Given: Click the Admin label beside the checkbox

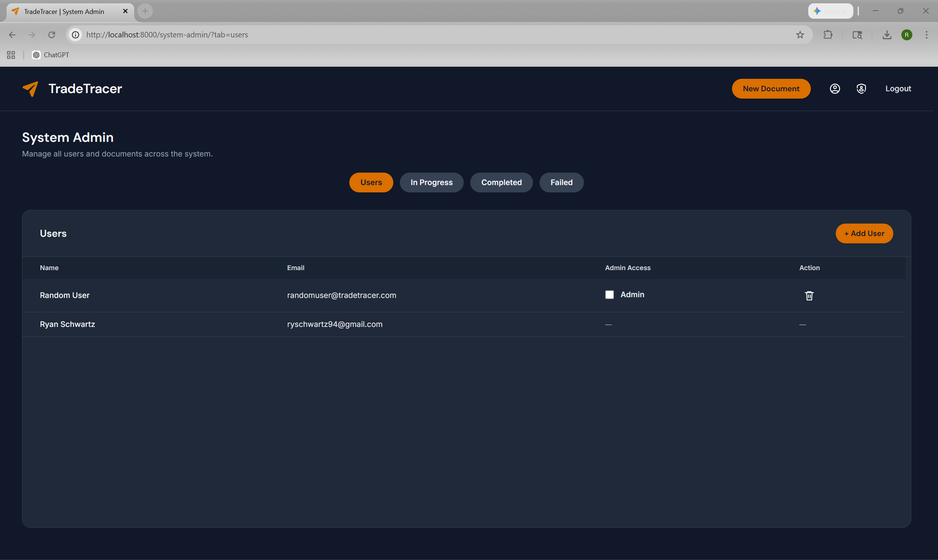Looking at the screenshot, I should coord(632,295).
